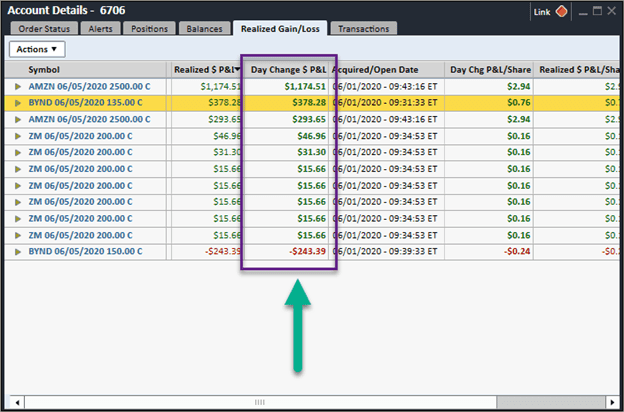Screen dimensions: 624x412
Task: Click the acquired date in the $1,174.51 AMZN row
Action: point(385,86)
